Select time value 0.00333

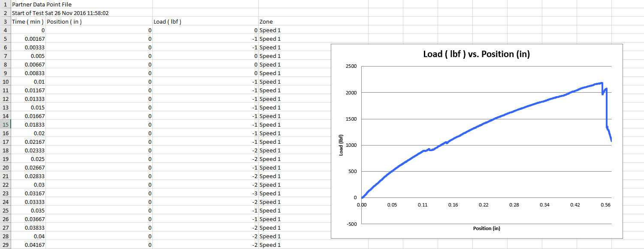(28, 47)
